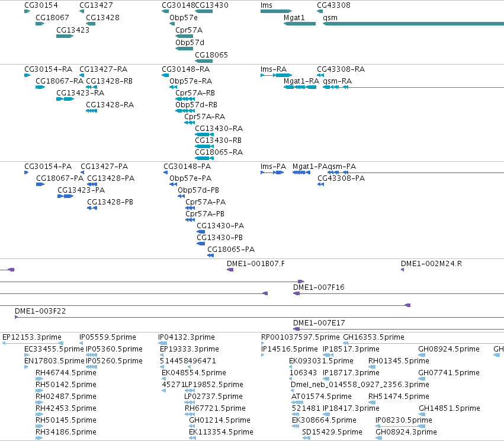Select the lms-RA transcript label
The image size is (504, 441).
[x=274, y=69]
